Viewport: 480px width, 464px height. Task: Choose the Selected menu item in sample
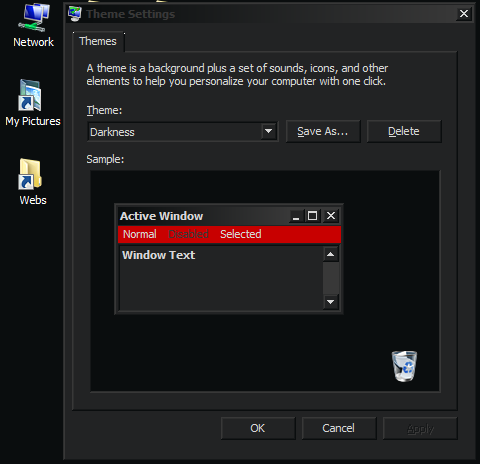tap(241, 234)
